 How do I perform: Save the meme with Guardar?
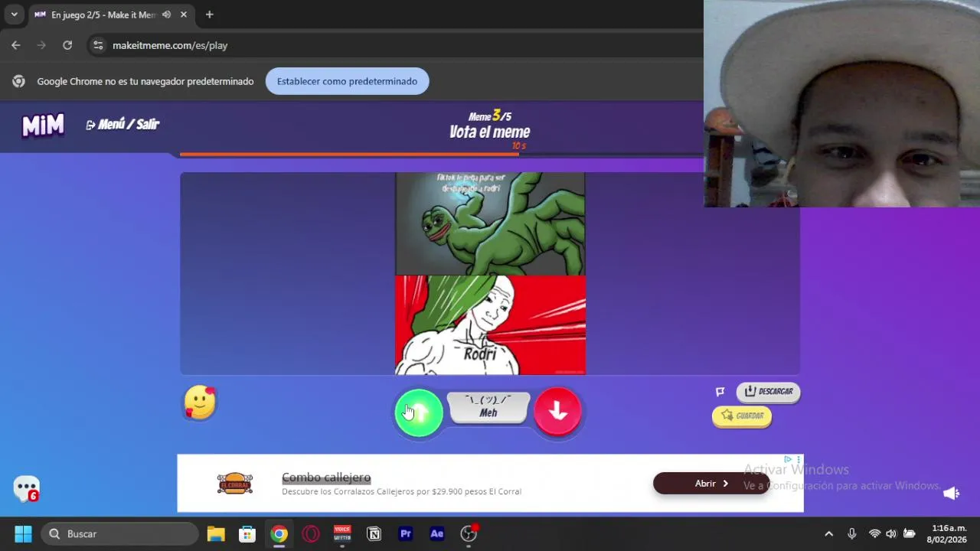pyautogui.click(x=742, y=416)
